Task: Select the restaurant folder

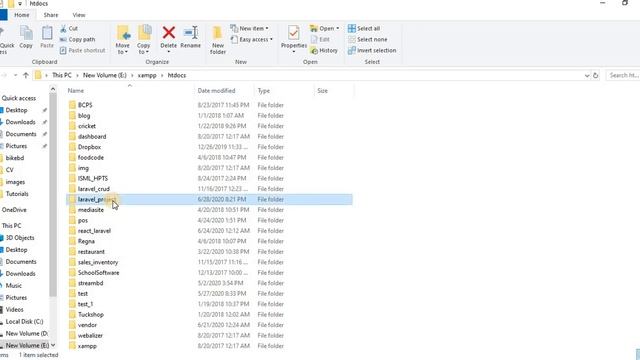Action: coord(91,252)
